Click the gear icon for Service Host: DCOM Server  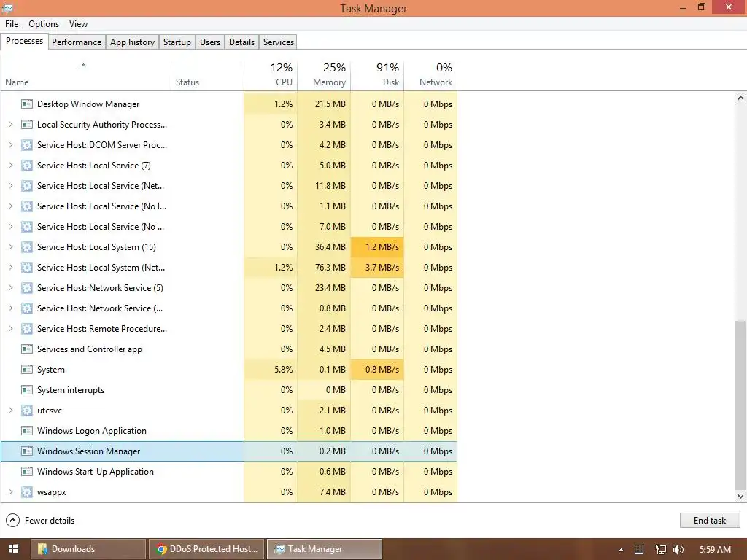(27, 145)
